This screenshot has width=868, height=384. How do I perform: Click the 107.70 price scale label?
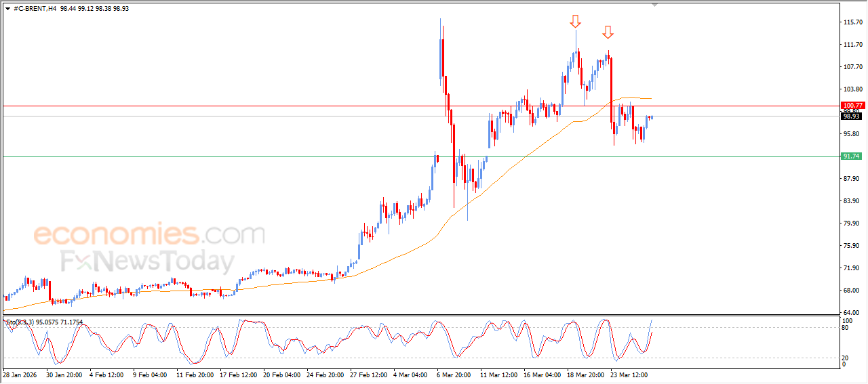point(851,67)
